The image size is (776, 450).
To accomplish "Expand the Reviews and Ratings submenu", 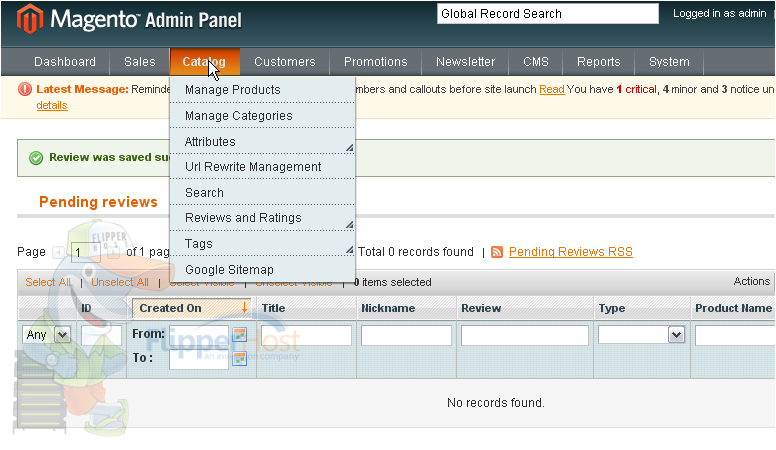I will (x=349, y=225).
